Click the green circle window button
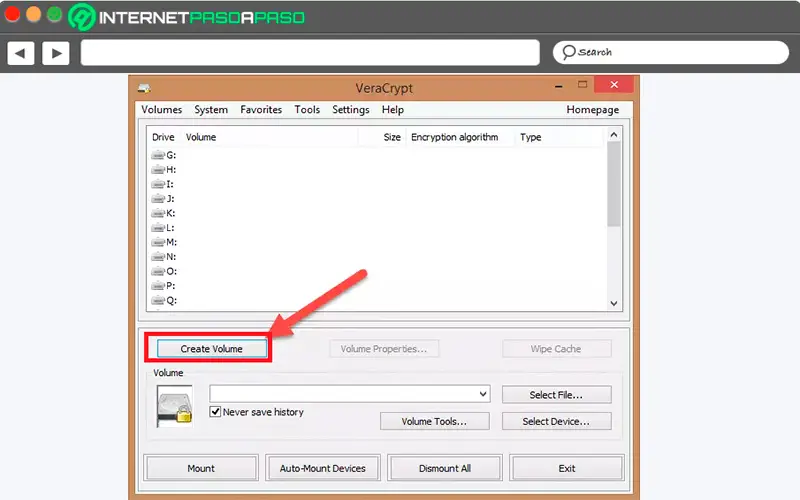The image size is (800, 500). pos(54,14)
